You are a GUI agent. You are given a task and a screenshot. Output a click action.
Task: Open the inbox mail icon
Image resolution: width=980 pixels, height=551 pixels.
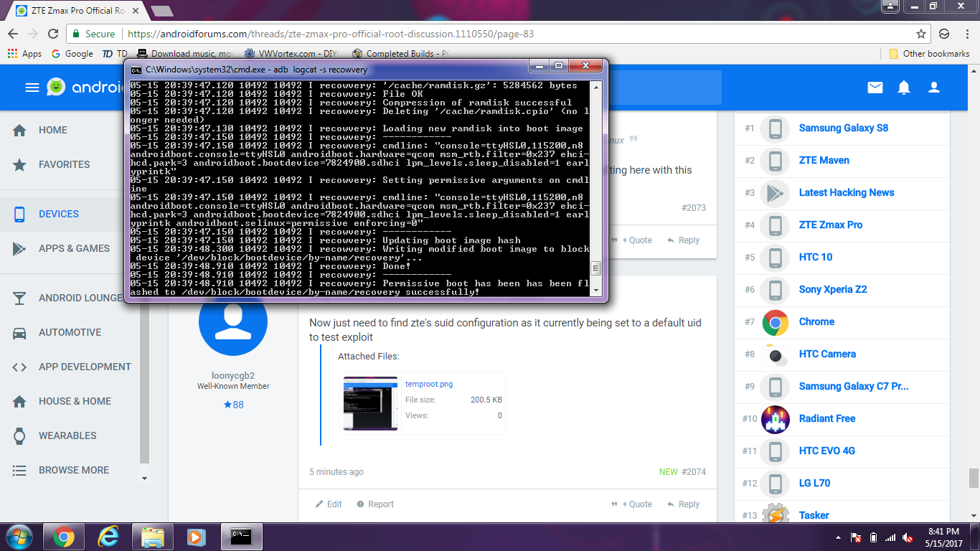pos(875,88)
